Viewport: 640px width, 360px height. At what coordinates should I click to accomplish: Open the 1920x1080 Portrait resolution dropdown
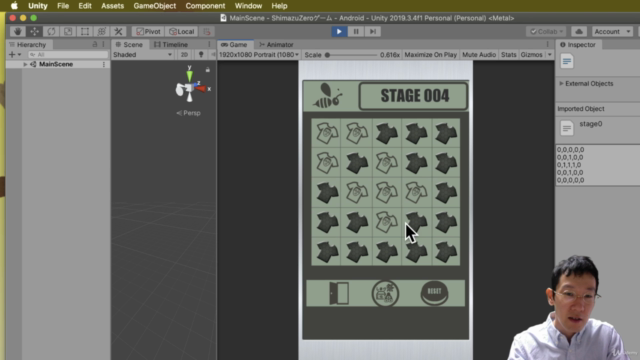(259, 54)
